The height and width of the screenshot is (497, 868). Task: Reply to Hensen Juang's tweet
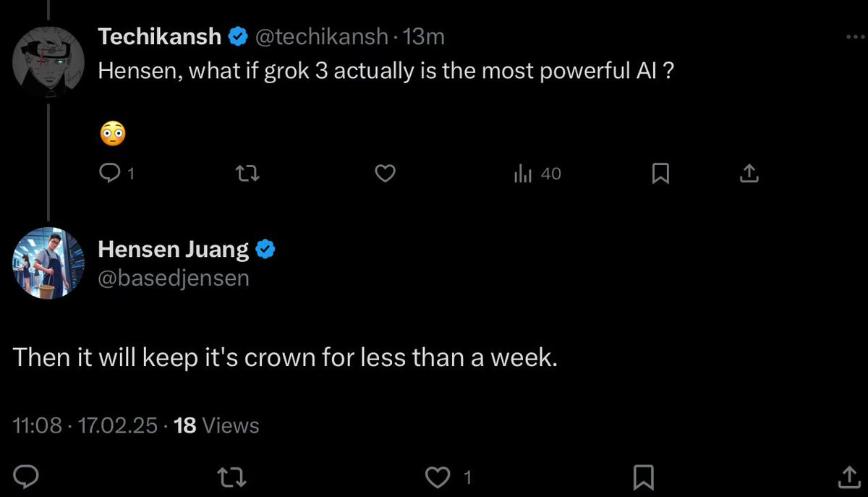(27, 476)
